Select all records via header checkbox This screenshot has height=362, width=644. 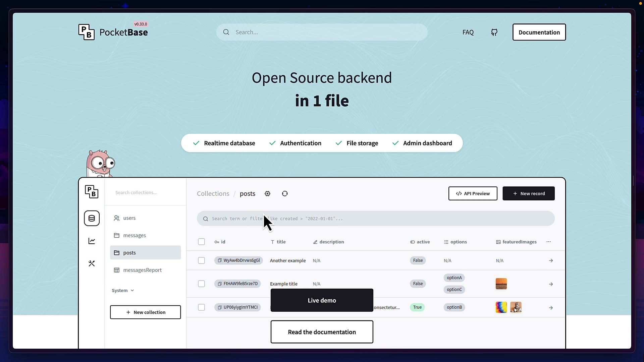pyautogui.click(x=201, y=241)
